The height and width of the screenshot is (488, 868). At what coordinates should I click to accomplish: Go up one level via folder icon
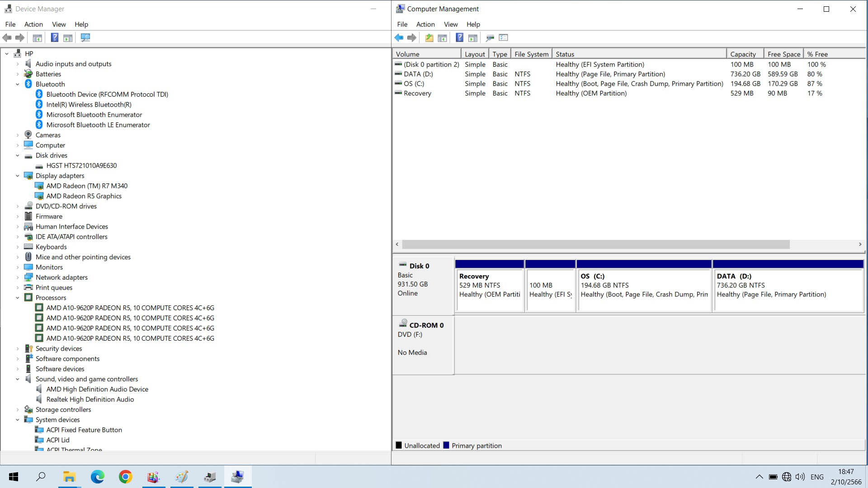429,38
